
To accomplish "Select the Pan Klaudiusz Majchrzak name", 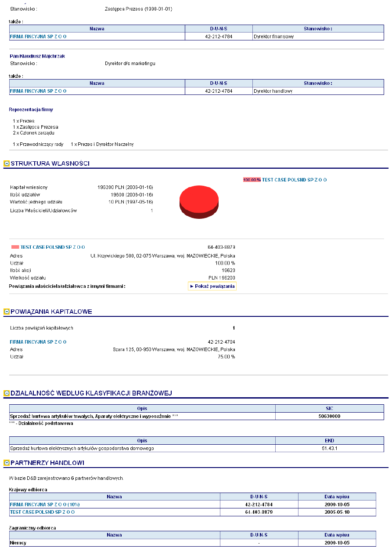I will pyautogui.click(x=37, y=56).
